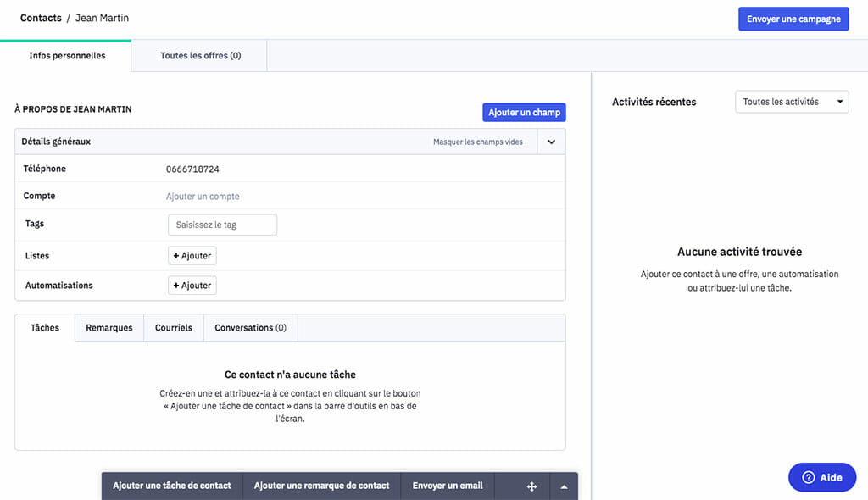Add a list using the Ajouter button
Screen dimensions: 868x500
pos(192,255)
